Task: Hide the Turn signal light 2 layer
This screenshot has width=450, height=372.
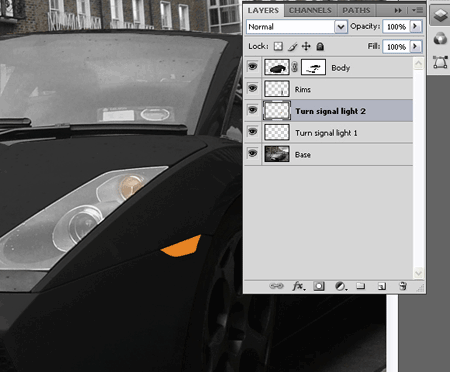Action: [x=253, y=110]
